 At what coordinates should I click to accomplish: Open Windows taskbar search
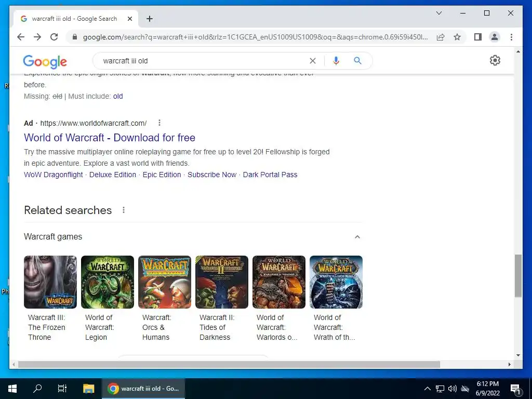37,389
